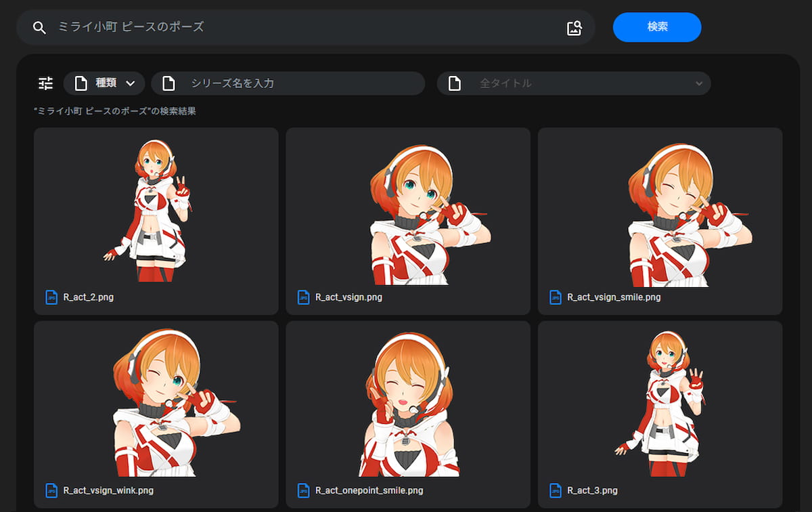Click the magnifying glass search icon
The height and width of the screenshot is (512, 812).
coord(39,28)
